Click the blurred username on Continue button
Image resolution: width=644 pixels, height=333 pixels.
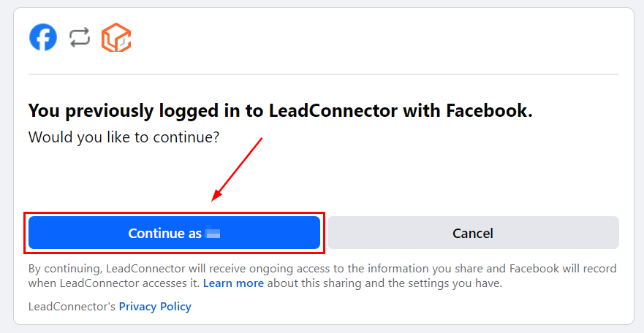coord(213,234)
